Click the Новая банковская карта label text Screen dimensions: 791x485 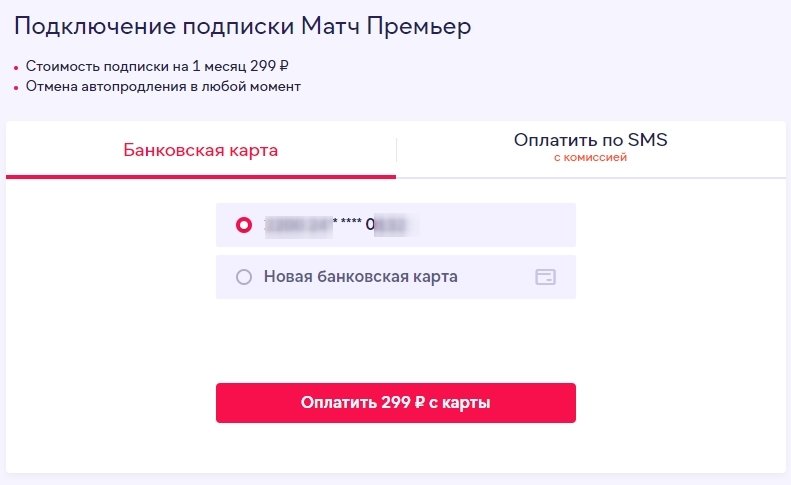pyautogui.click(x=360, y=277)
